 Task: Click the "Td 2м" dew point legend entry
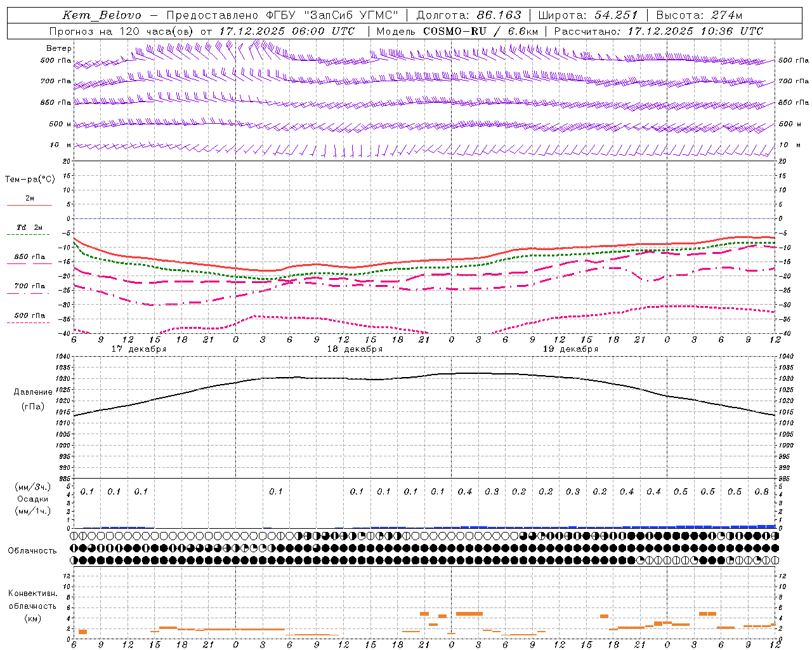coord(29,227)
